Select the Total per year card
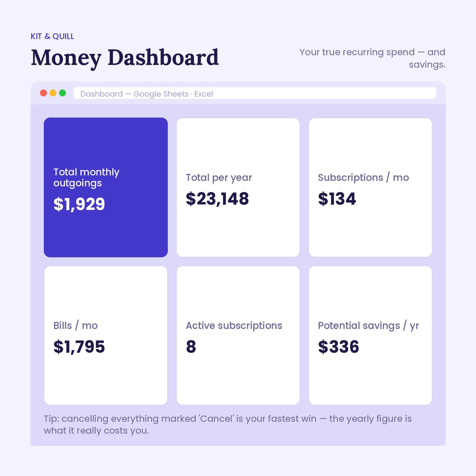This screenshot has height=476, width=476. (238, 187)
